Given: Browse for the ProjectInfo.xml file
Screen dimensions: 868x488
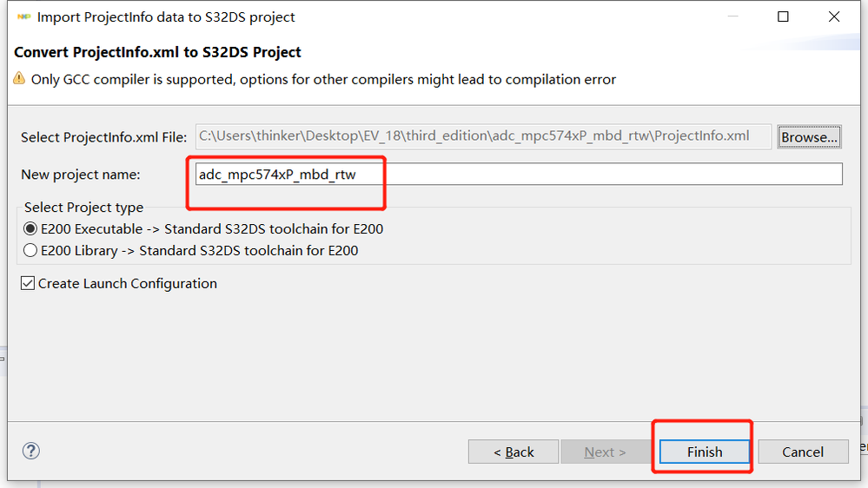Looking at the screenshot, I should click(809, 137).
